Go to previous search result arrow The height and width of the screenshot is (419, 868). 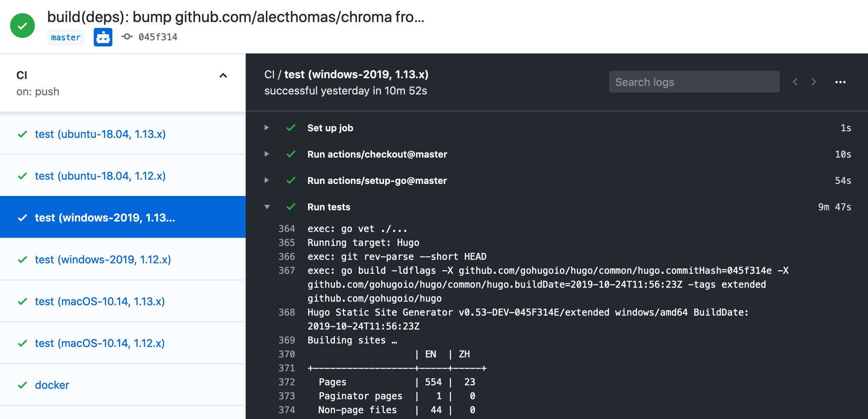[x=795, y=82]
